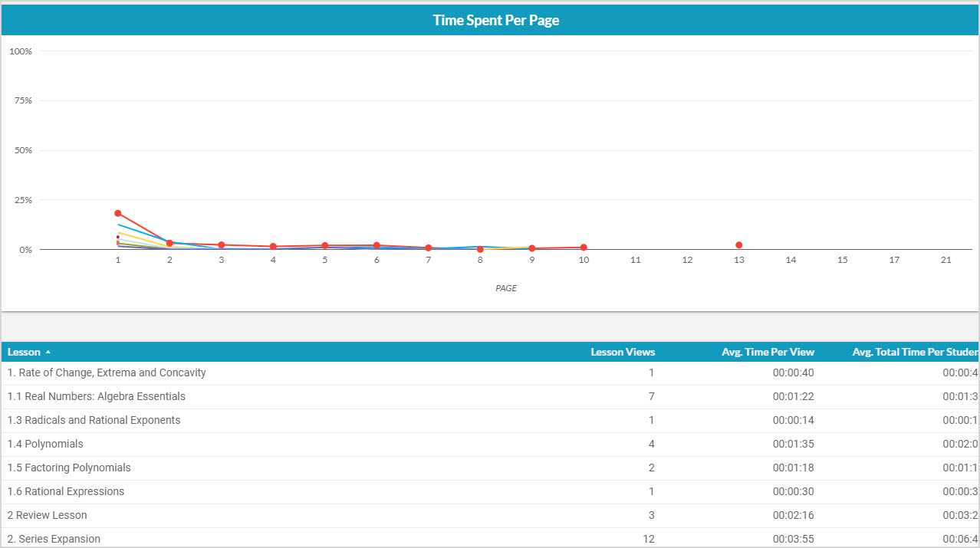Open the 1.6 Rational Expressions lesson
Viewport: 980px width, 548px height.
pyautogui.click(x=66, y=491)
